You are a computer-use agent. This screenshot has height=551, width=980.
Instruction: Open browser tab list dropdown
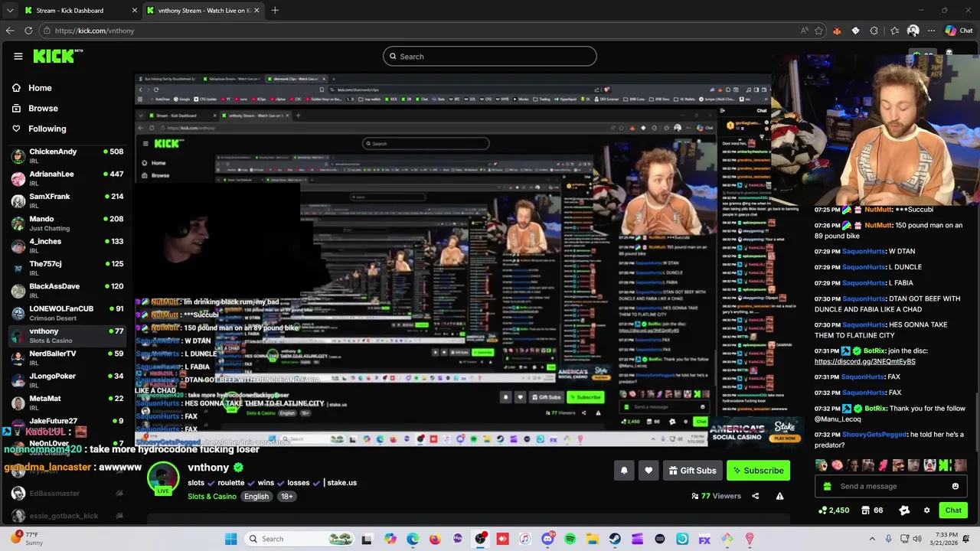[x=10, y=11]
